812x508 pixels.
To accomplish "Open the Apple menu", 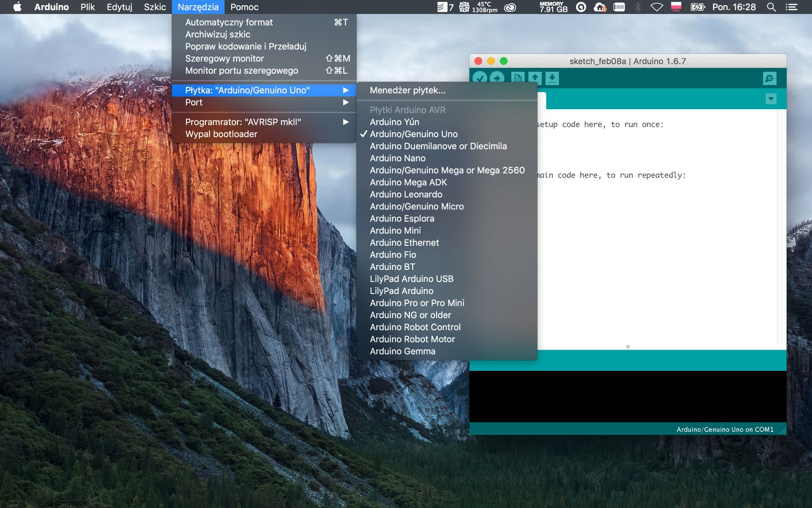I will pyautogui.click(x=17, y=7).
